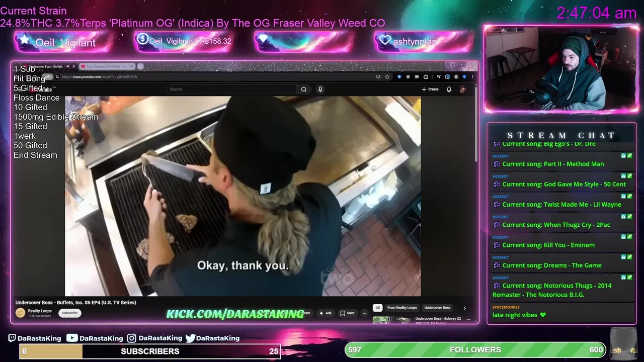The height and width of the screenshot is (362, 644).
Task: Open browser three-dot menu
Action: [x=472, y=77]
